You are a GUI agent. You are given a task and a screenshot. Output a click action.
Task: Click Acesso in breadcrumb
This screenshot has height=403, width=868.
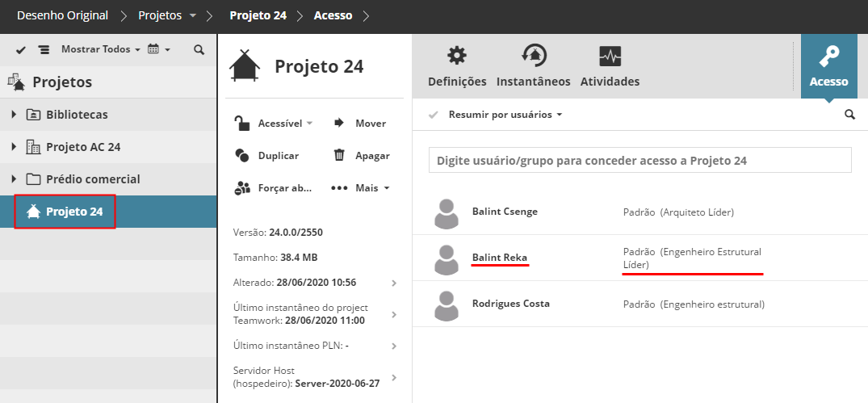coord(333,15)
